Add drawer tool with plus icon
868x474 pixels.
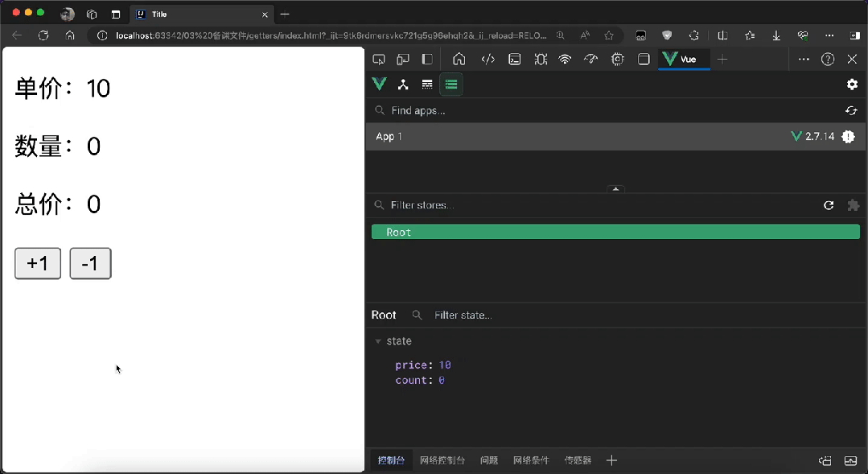point(611,460)
